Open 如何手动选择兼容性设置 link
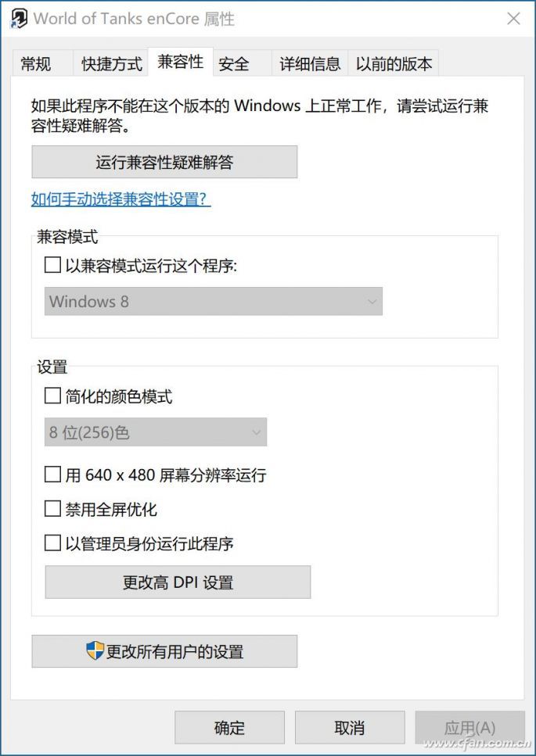 (119, 199)
